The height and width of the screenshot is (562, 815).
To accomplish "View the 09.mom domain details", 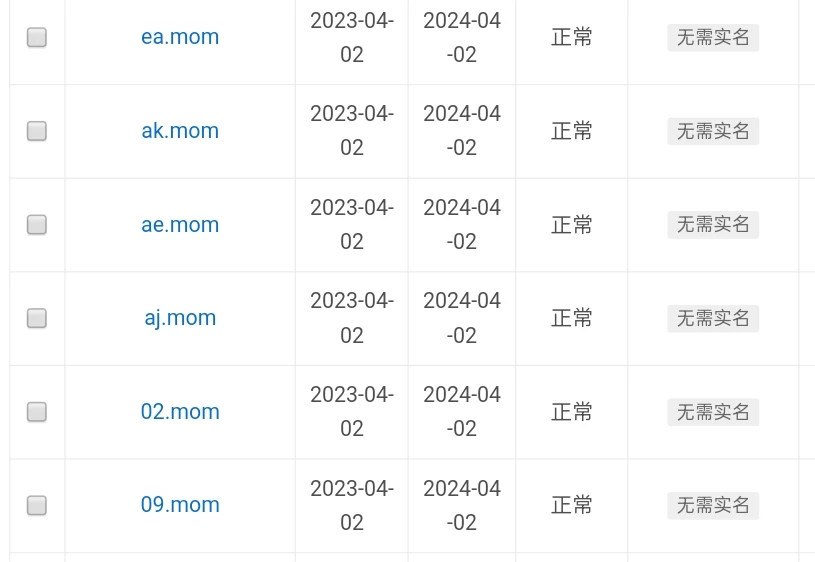I will coord(180,505).
